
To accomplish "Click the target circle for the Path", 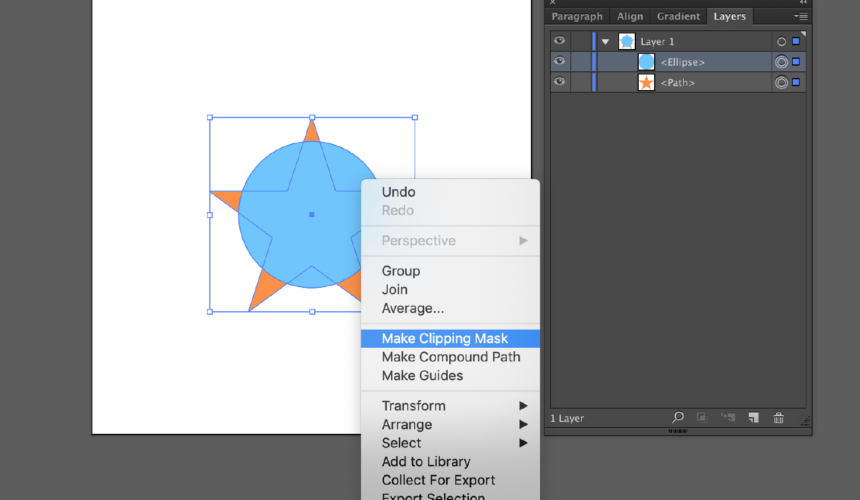I will coord(782,83).
